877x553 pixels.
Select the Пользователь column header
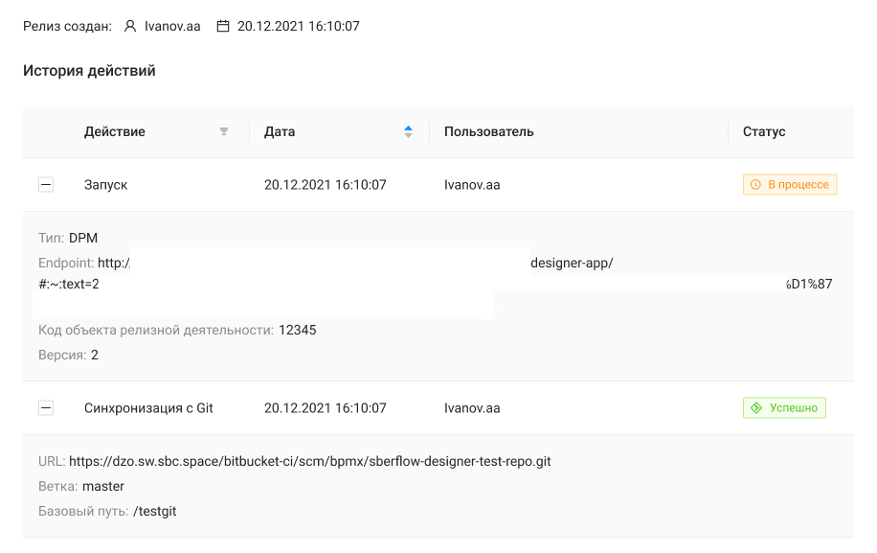(488, 132)
